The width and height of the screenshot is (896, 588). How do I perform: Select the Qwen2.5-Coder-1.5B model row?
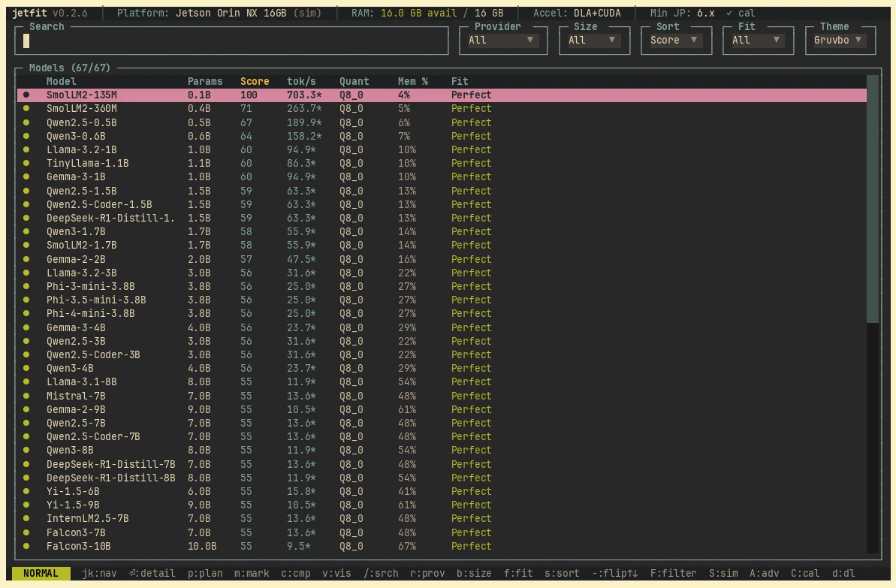[442, 204]
